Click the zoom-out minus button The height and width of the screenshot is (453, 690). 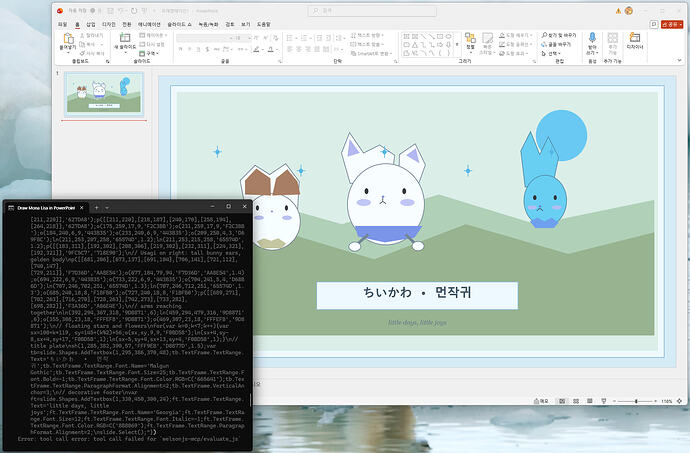click(614, 401)
